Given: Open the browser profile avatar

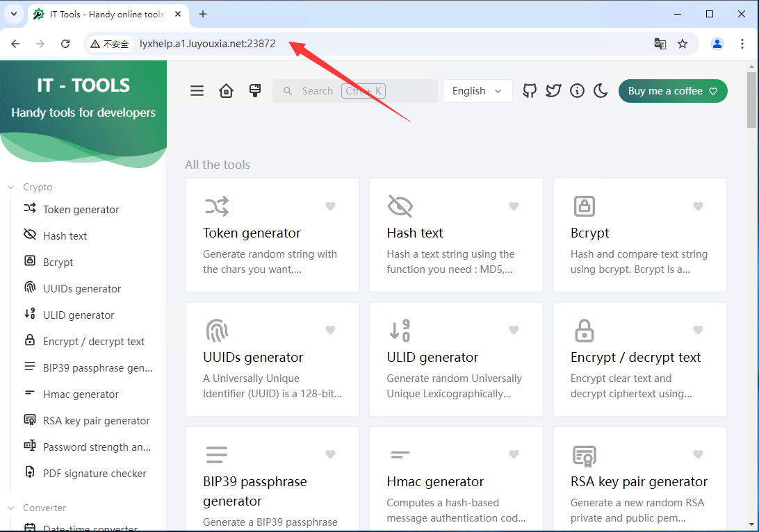Looking at the screenshot, I should (717, 44).
